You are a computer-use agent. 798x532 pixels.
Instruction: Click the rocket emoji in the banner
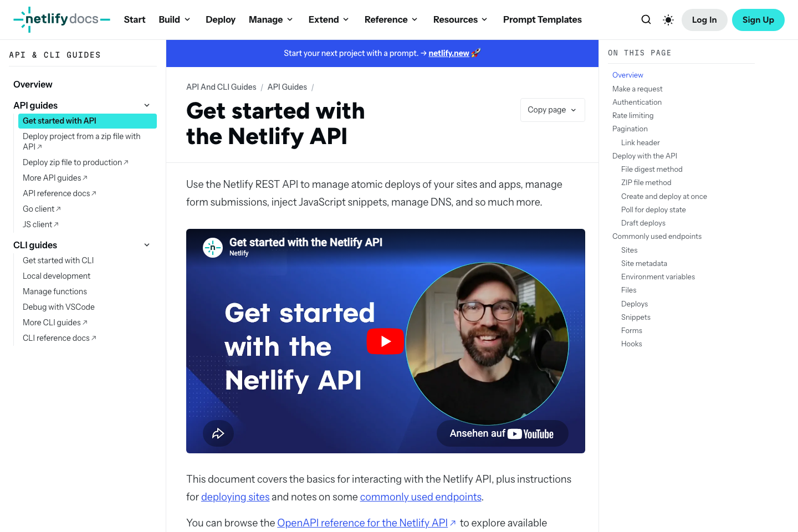(475, 53)
